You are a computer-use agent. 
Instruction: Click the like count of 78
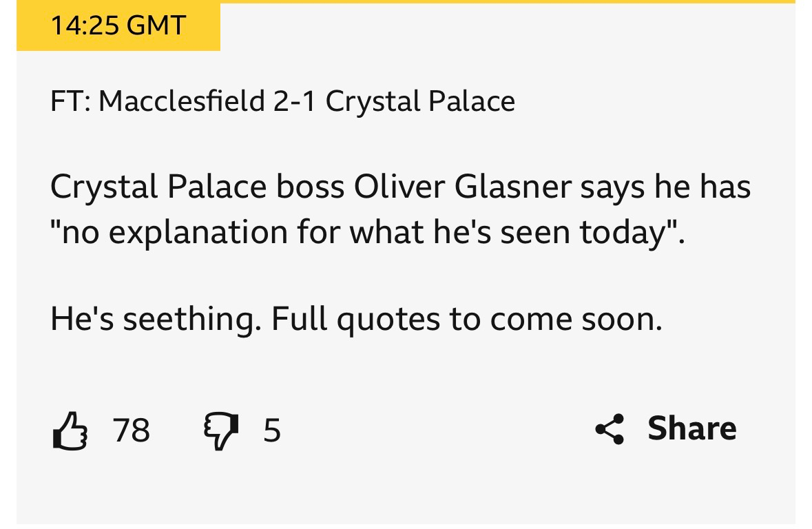click(x=132, y=431)
